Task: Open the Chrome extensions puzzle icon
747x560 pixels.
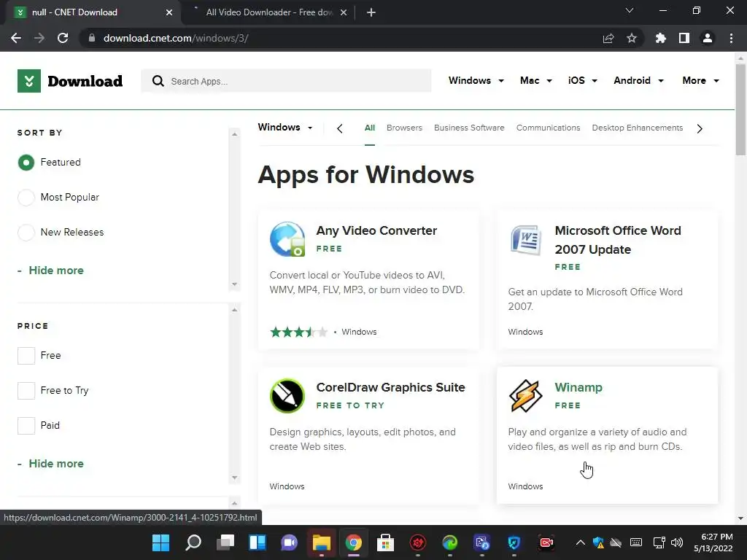Action: (x=661, y=38)
